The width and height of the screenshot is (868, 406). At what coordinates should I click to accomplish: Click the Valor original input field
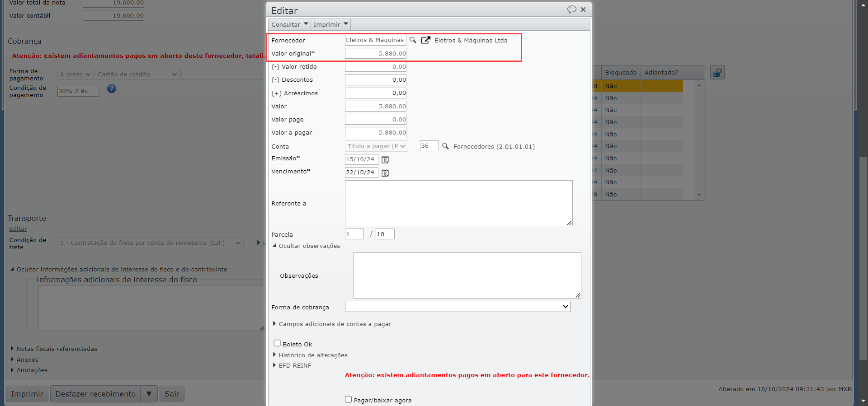pos(375,53)
